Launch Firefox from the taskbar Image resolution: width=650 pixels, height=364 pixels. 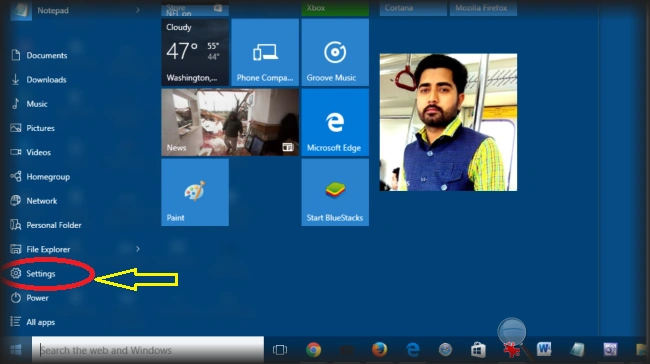click(379, 350)
